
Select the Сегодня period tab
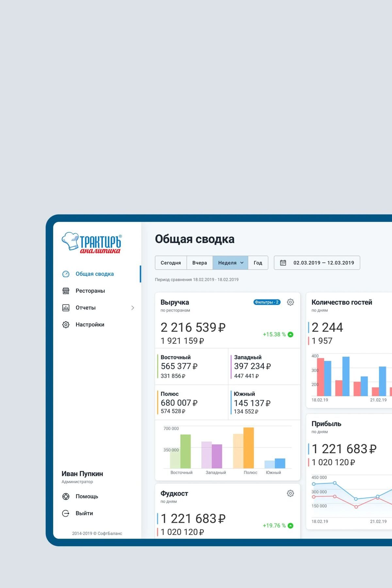(171, 263)
